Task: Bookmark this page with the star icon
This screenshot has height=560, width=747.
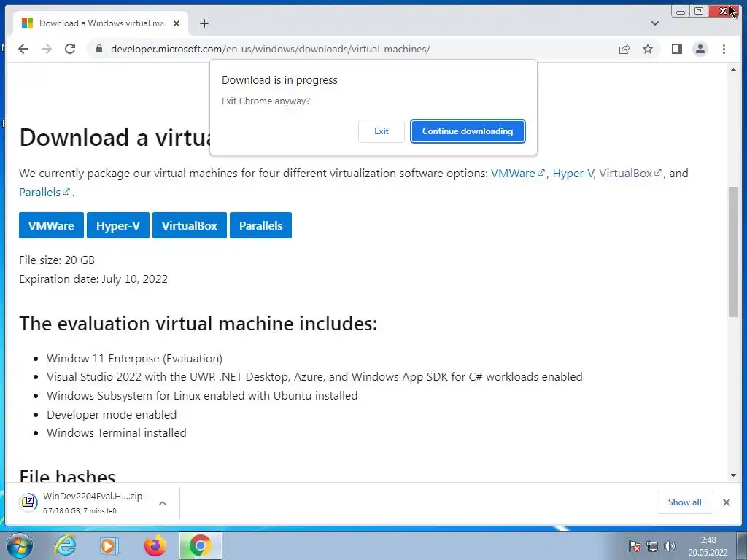Action: (648, 49)
